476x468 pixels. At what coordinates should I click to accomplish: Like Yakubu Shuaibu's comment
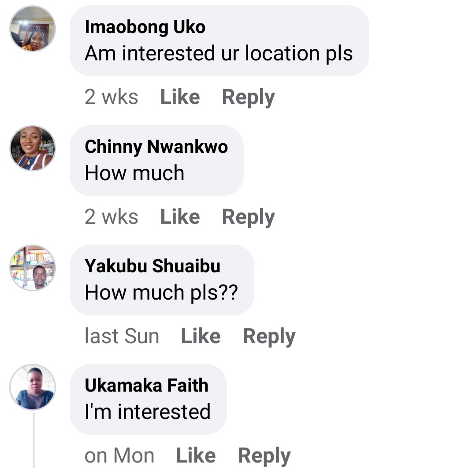click(x=201, y=336)
